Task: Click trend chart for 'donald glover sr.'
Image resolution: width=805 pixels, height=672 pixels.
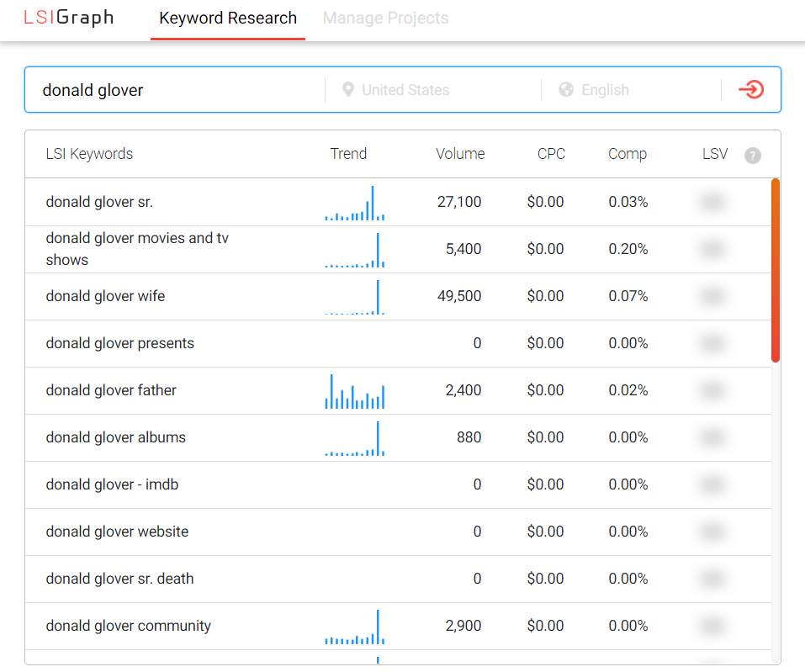Action: tap(355, 204)
